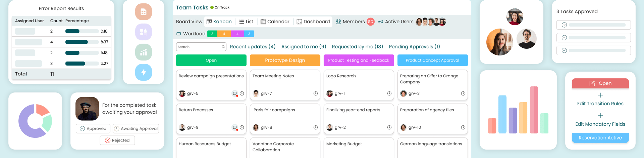Screen dimensions: 644x158
Task: Click the orange checklist document icon
Action: pos(144,12)
